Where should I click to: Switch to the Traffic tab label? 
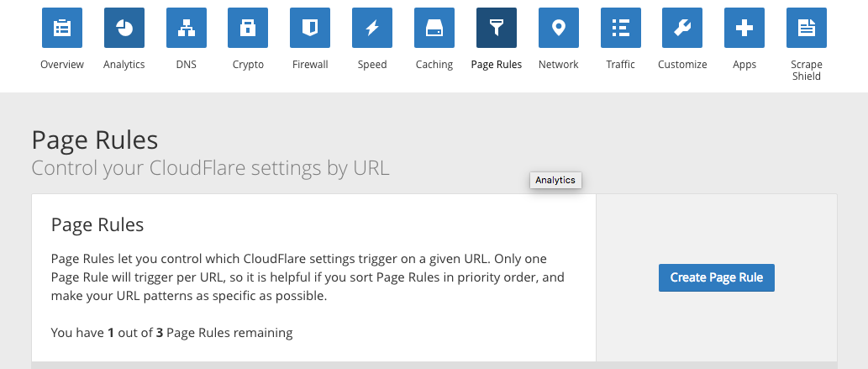pos(621,65)
